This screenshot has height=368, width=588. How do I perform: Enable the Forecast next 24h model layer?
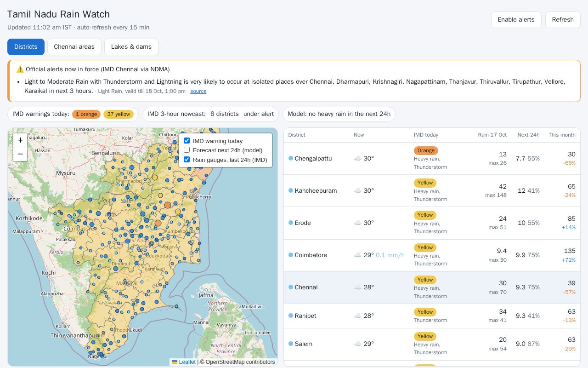coord(187,150)
